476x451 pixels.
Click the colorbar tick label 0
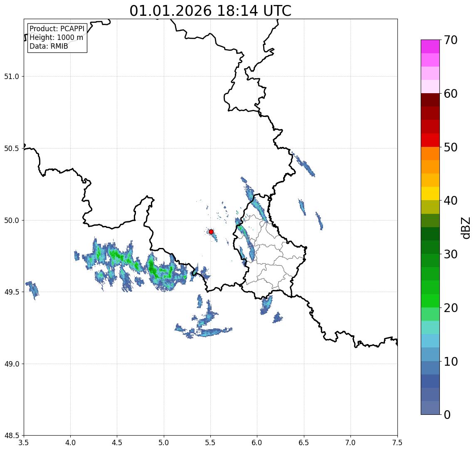click(447, 414)
